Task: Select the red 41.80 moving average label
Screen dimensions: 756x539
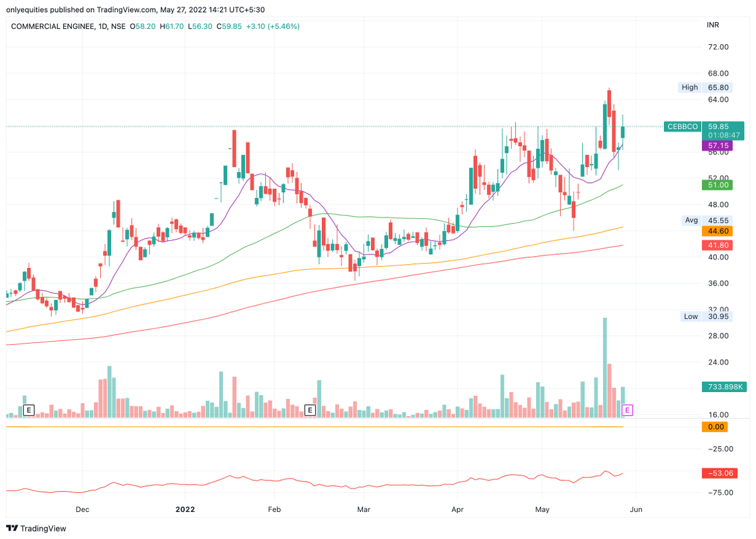Action: pos(717,245)
